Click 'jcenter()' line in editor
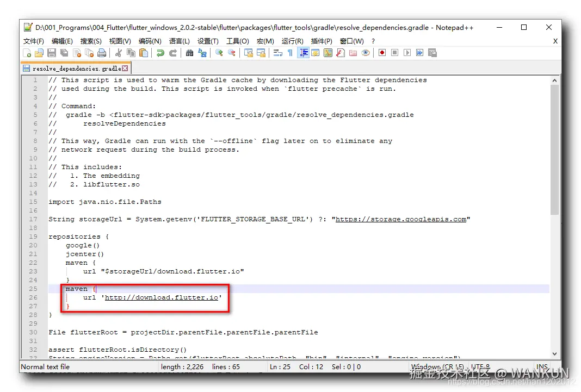 pyautogui.click(x=85, y=254)
